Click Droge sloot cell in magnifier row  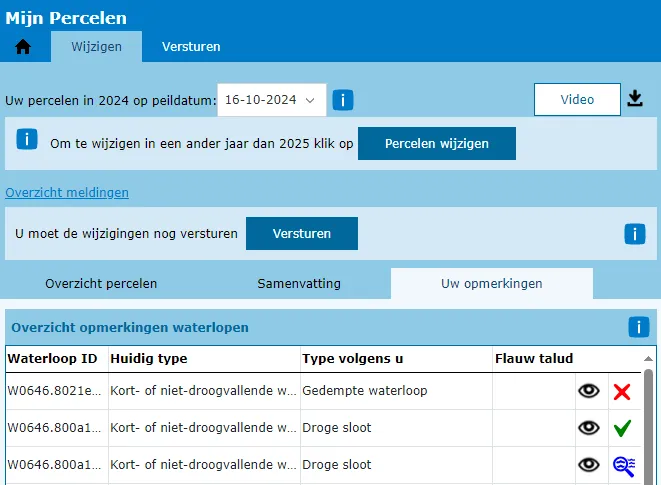(396, 465)
